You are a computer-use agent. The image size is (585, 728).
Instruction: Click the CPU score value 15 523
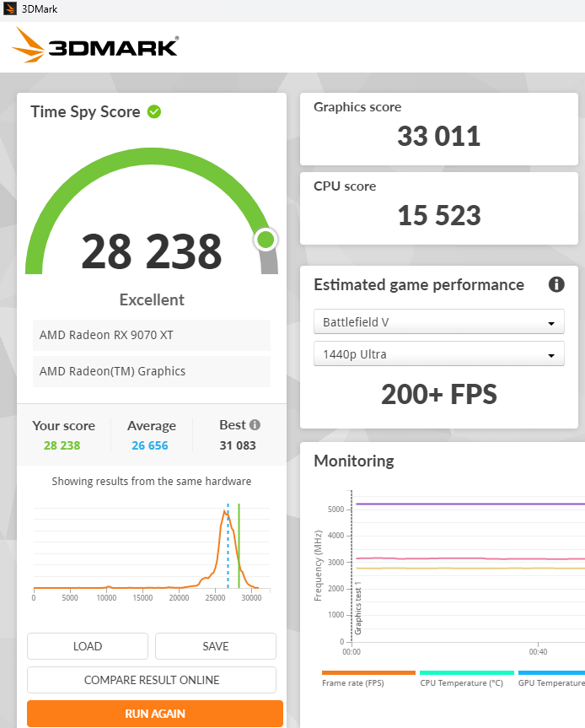[439, 215]
